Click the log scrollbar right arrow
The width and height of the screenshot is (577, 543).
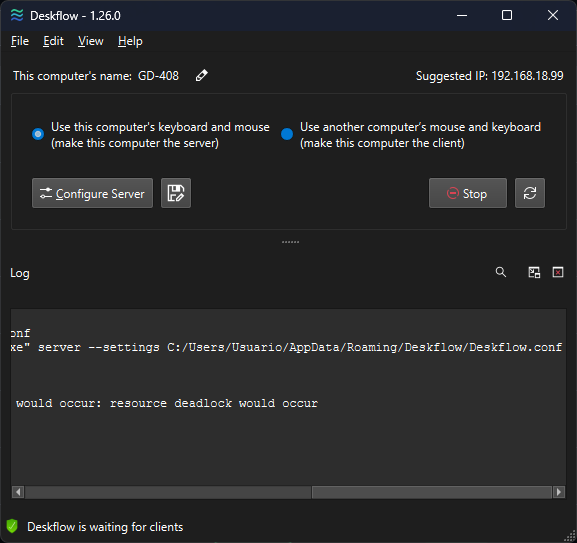[x=559, y=492]
